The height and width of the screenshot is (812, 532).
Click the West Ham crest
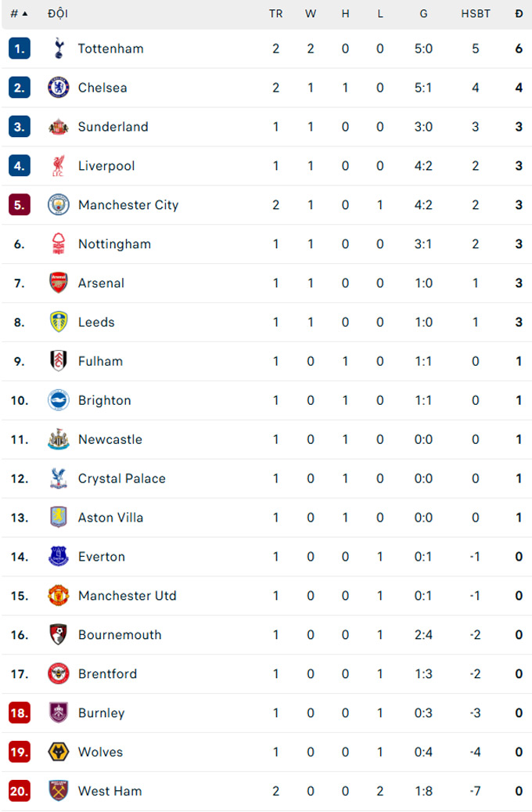(59, 791)
